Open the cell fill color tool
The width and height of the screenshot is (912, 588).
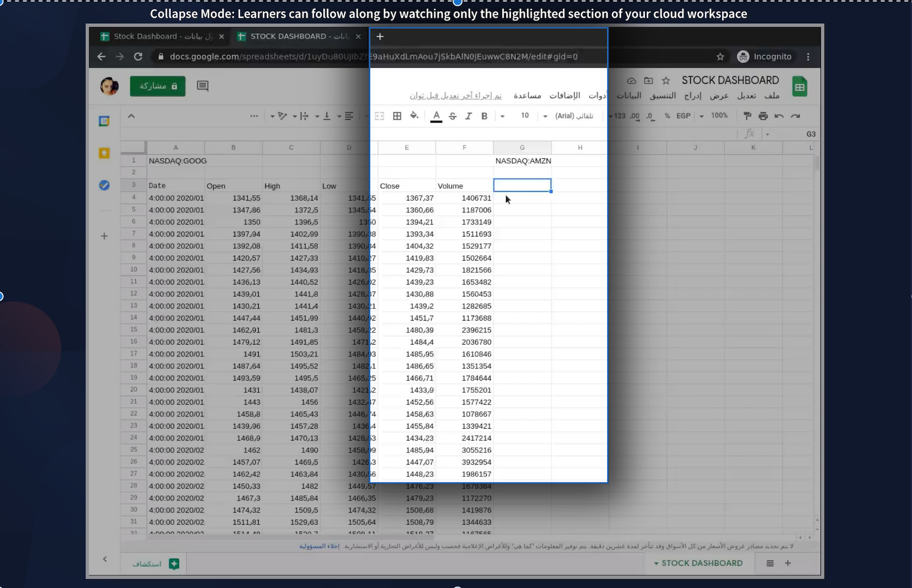414,116
